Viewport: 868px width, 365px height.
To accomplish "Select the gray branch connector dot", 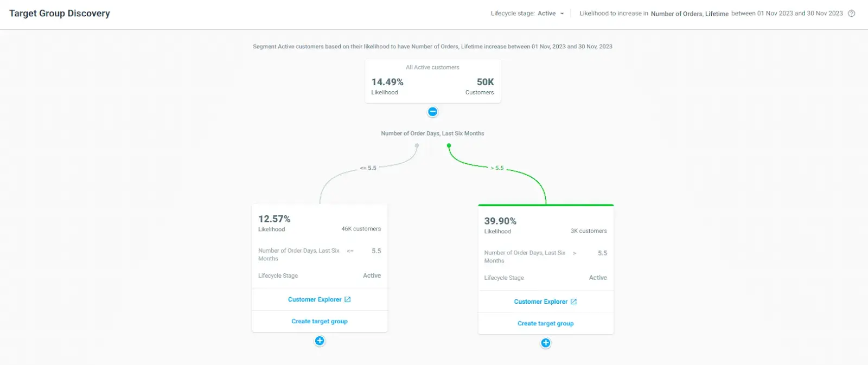I will [417, 145].
